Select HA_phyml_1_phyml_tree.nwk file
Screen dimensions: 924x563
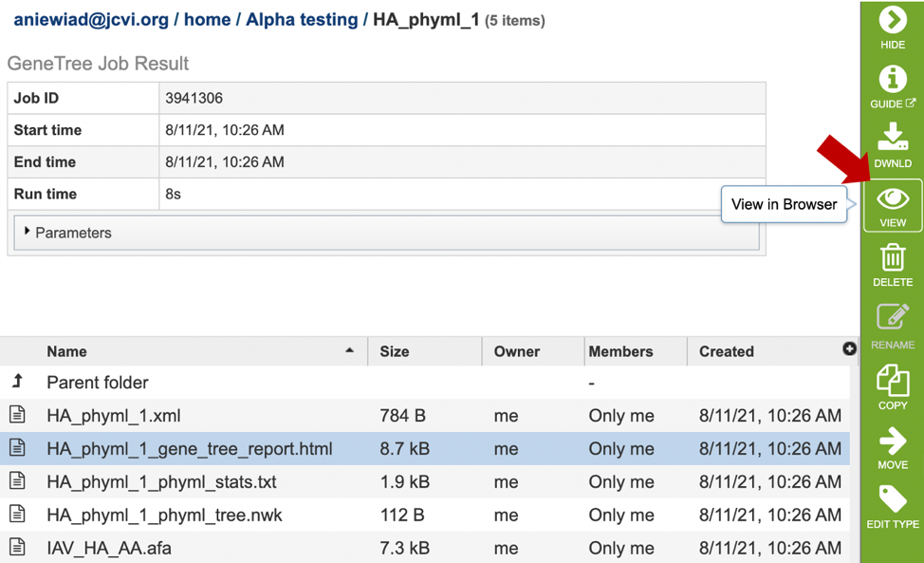coord(425,515)
